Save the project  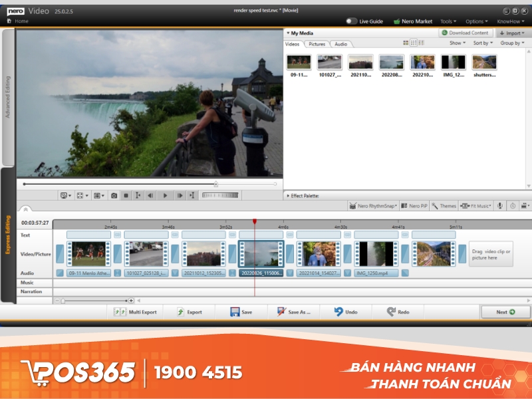pos(241,312)
